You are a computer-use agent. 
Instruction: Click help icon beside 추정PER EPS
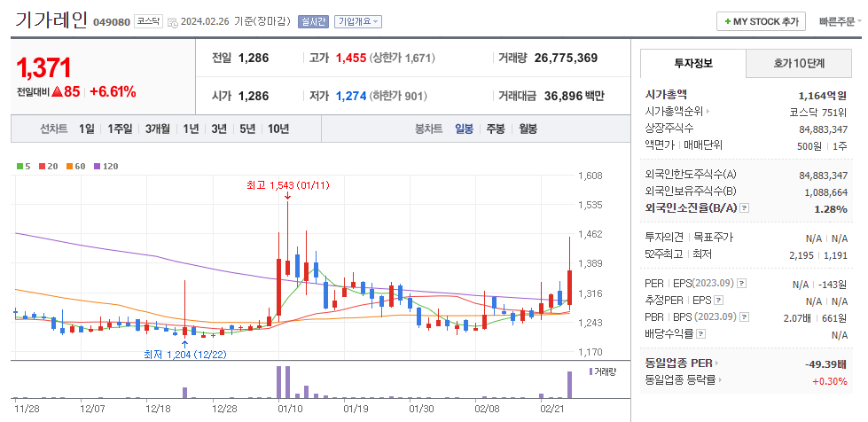point(718,301)
